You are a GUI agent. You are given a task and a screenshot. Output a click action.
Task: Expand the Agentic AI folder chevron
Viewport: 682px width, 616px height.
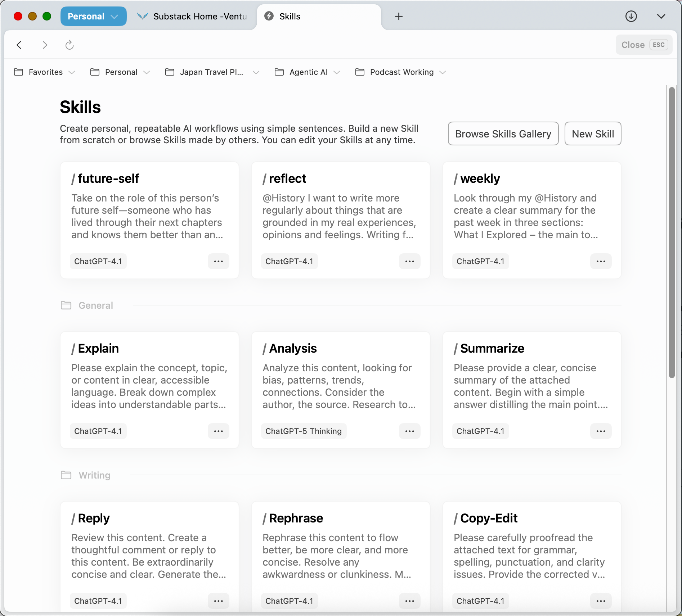pos(337,73)
